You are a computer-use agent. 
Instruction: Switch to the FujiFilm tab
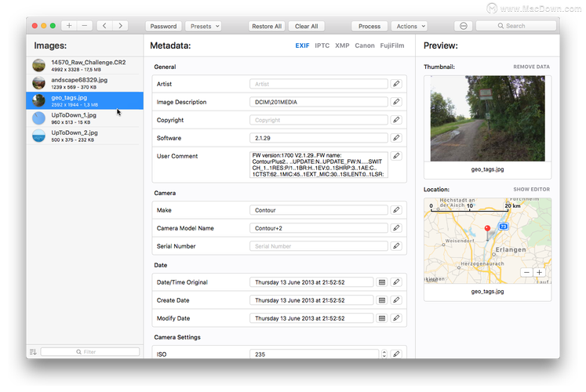pos(392,45)
